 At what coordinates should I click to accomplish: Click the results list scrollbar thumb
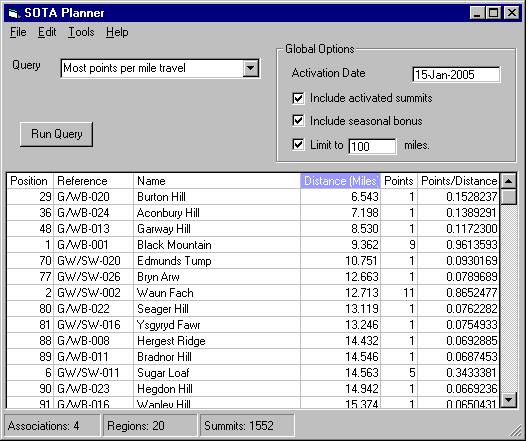pos(508,197)
